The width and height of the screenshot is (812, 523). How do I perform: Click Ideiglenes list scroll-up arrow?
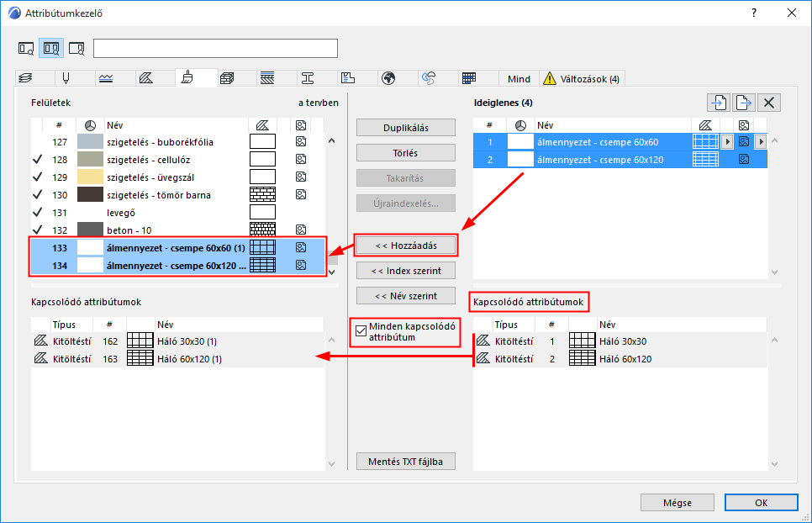click(x=775, y=141)
